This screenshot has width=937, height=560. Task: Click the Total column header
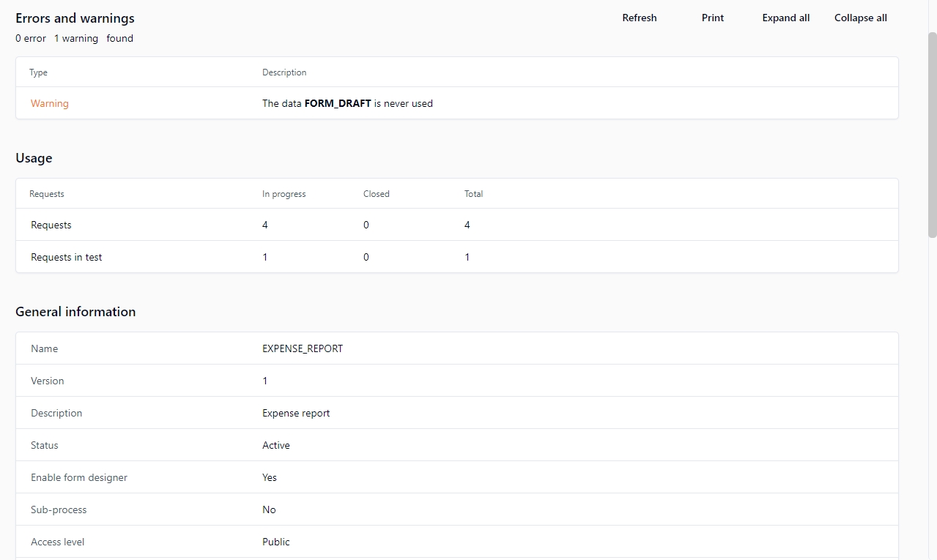point(473,194)
